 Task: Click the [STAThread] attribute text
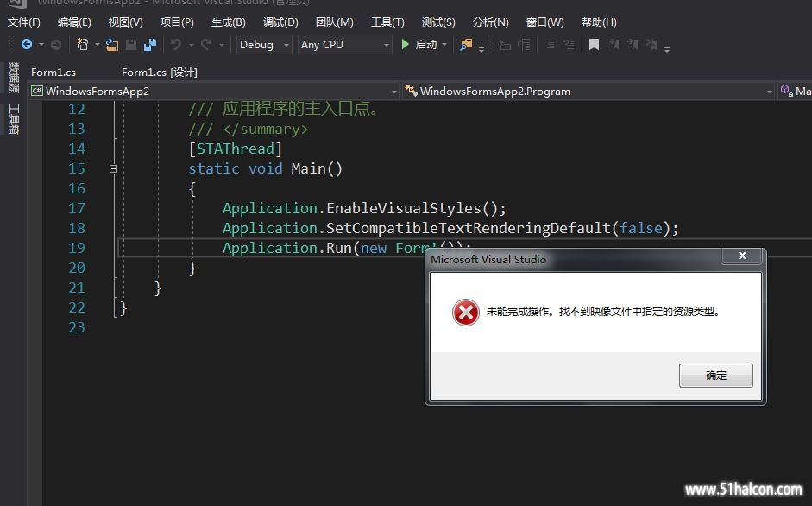pyautogui.click(x=235, y=149)
